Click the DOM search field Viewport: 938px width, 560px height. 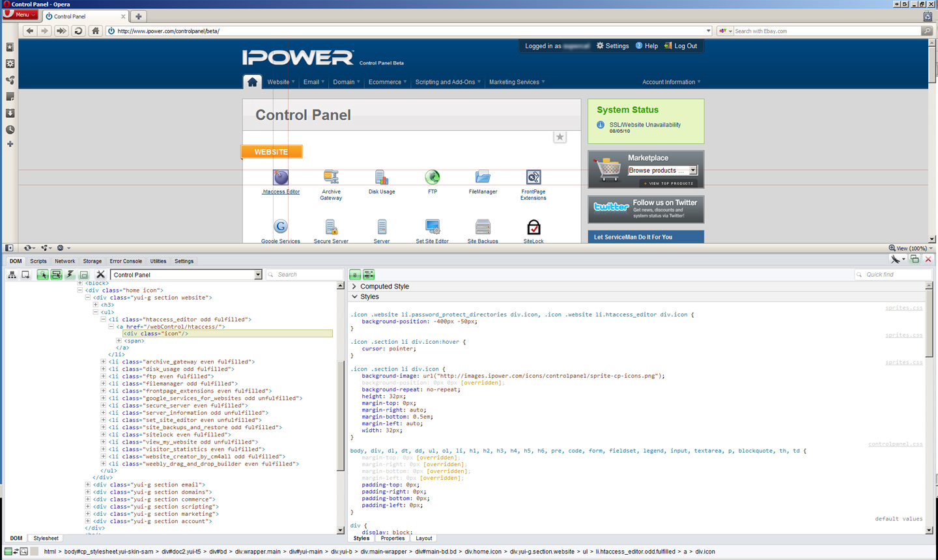pyautogui.click(x=305, y=275)
